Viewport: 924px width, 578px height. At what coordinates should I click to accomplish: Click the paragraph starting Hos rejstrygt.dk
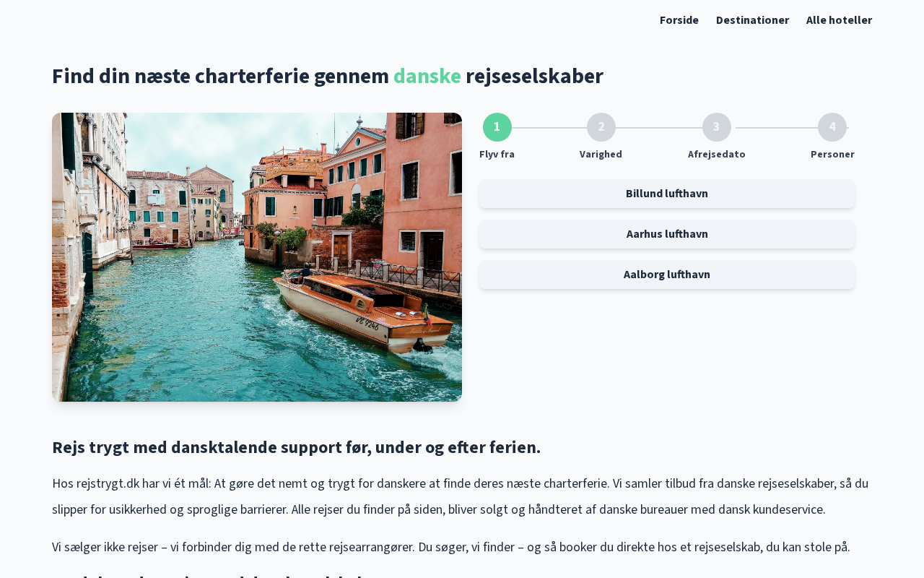point(460,496)
